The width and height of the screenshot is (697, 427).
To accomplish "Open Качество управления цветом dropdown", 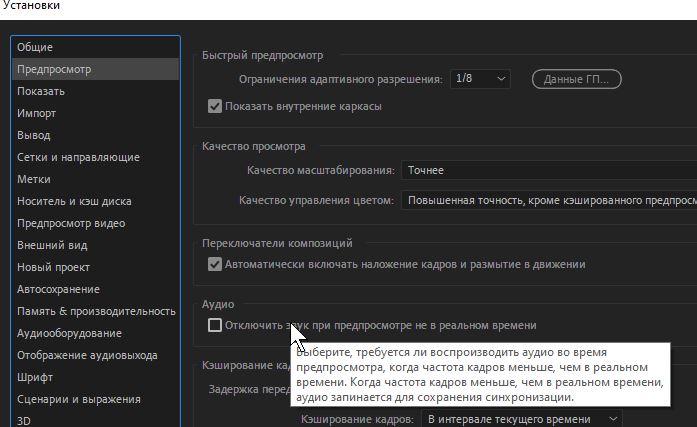I will [x=549, y=200].
